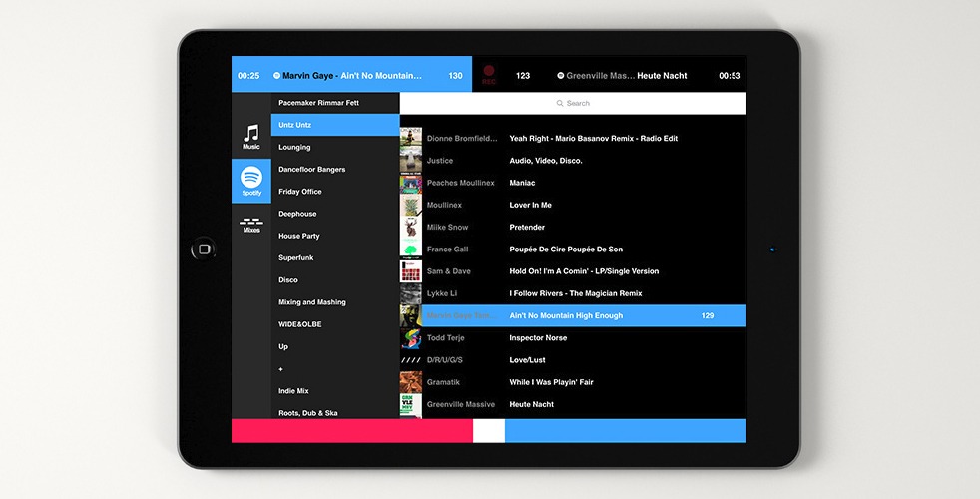Click the left deck 130 BPM value
The image size is (980, 499).
pos(456,76)
